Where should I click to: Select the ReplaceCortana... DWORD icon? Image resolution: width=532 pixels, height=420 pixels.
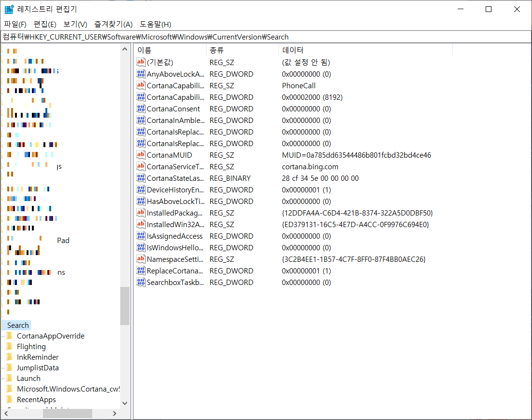click(x=141, y=271)
